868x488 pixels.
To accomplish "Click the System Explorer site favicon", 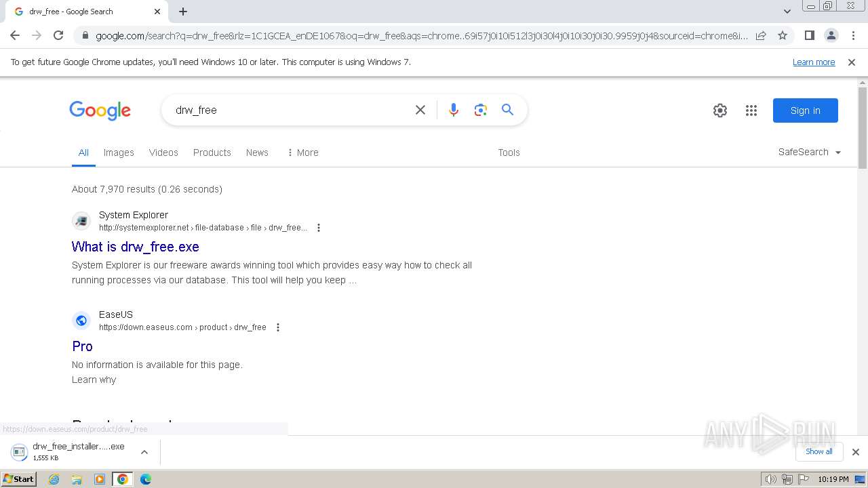I will [81, 221].
